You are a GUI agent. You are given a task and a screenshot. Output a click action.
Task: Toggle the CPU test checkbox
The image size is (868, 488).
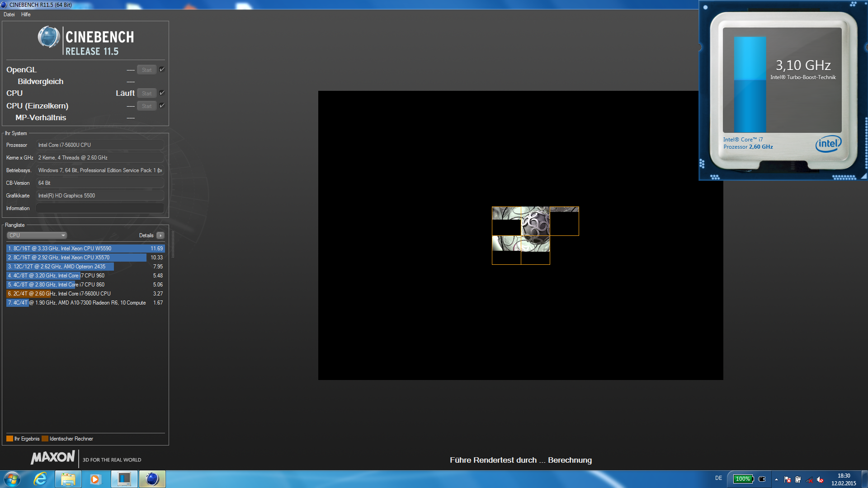pyautogui.click(x=162, y=93)
